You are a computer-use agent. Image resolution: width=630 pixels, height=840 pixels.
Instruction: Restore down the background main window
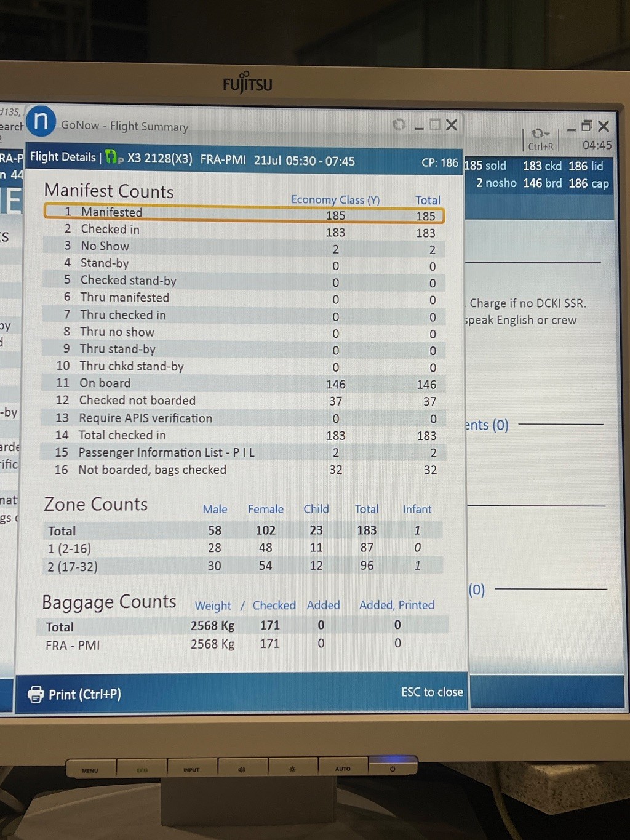tap(586, 126)
